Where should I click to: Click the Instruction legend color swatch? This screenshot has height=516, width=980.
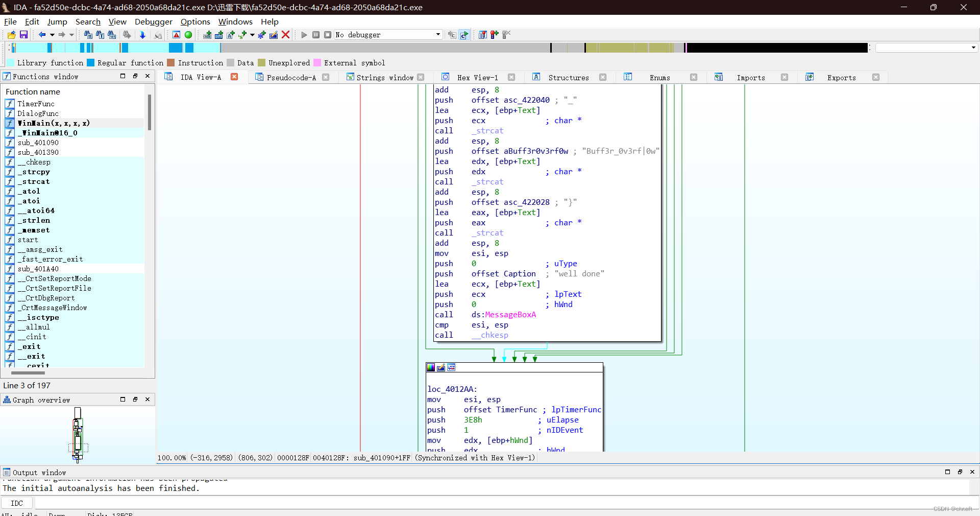(x=171, y=63)
